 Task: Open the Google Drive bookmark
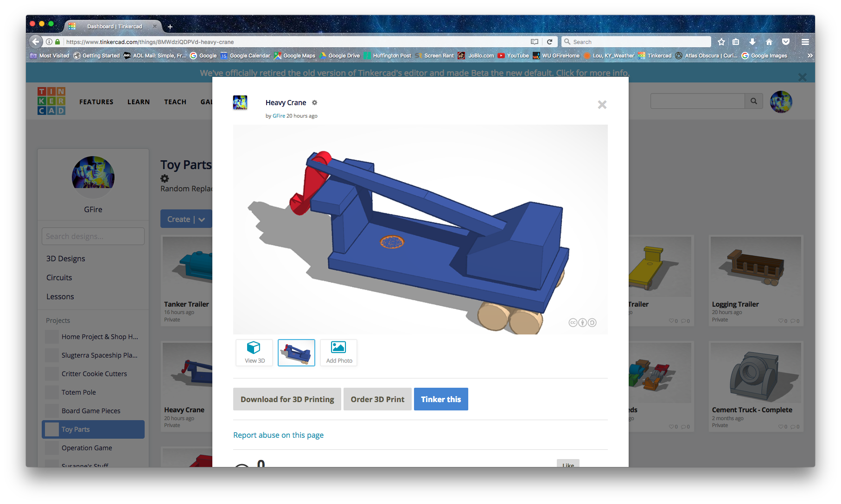click(x=340, y=56)
